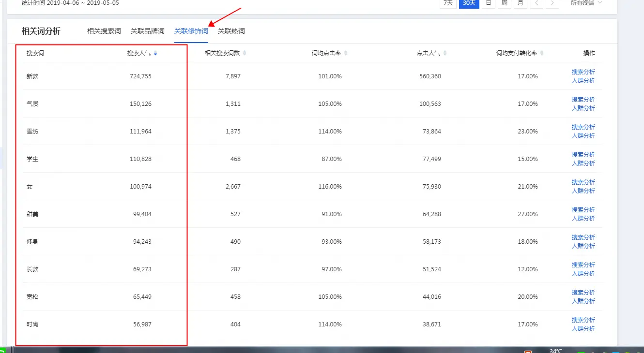
Task: Click the 724,755 search popularity value
Action: (x=140, y=76)
